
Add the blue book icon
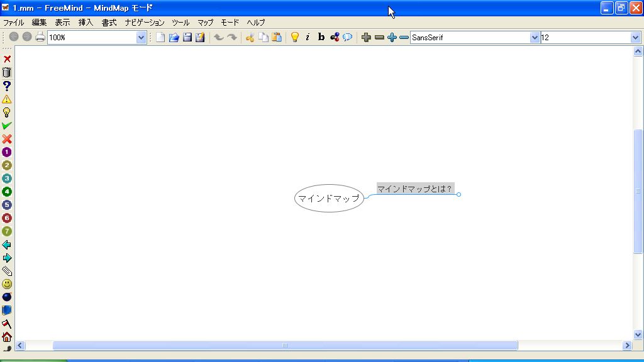pyautogui.click(x=6, y=310)
